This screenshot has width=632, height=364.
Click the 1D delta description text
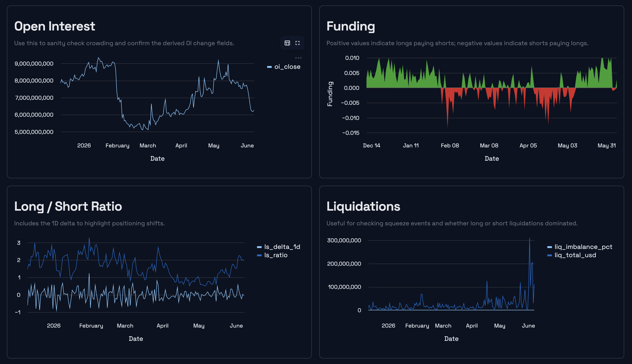pos(89,223)
